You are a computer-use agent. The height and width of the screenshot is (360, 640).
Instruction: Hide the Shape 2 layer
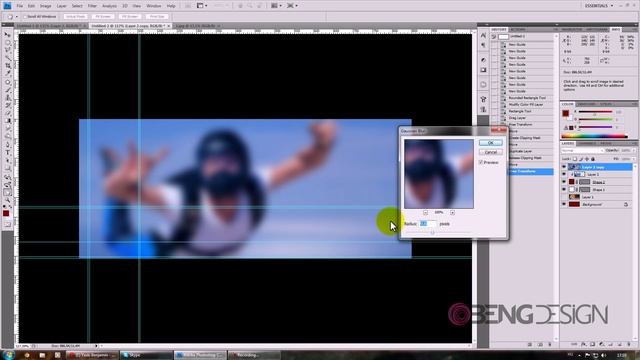(x=564, y=182)
